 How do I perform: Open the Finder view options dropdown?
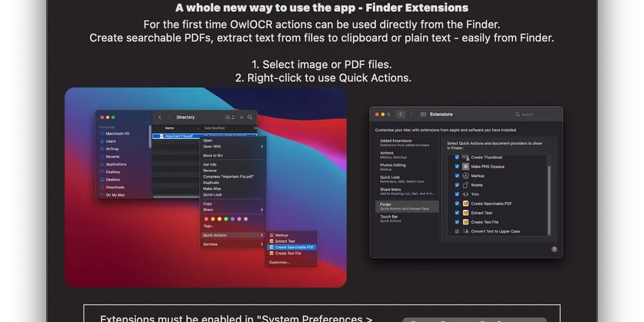coord(230,117)
